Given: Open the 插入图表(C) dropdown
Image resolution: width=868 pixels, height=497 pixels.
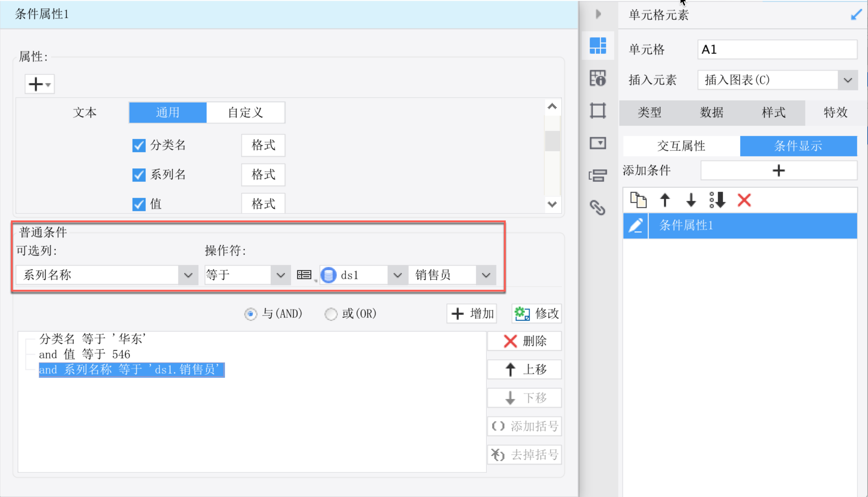Looking at the screenshot, I should point(847,80).
